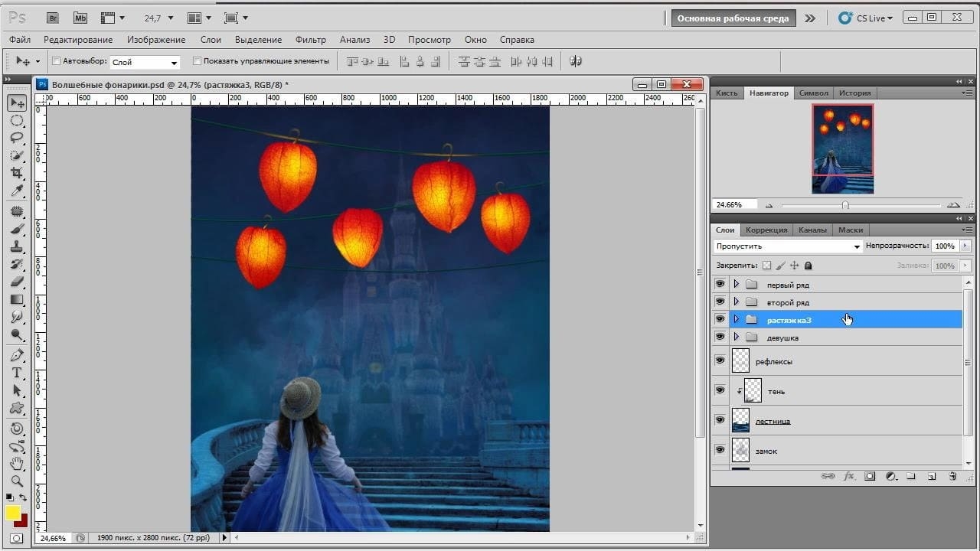Open the auto-select Слой dropdown

click(x=145, y=62)
